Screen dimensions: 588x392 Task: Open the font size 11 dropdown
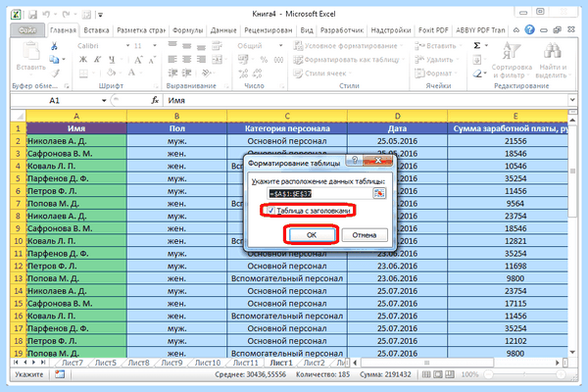point(155,46)
